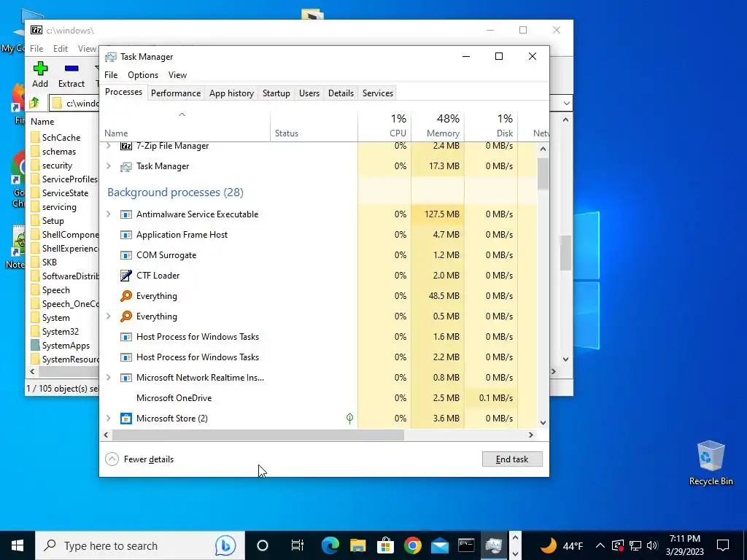Screen dimensions: 747x560
Task: Click the 48.5 MB Everything search icon
Action: (x=125, y=296)
